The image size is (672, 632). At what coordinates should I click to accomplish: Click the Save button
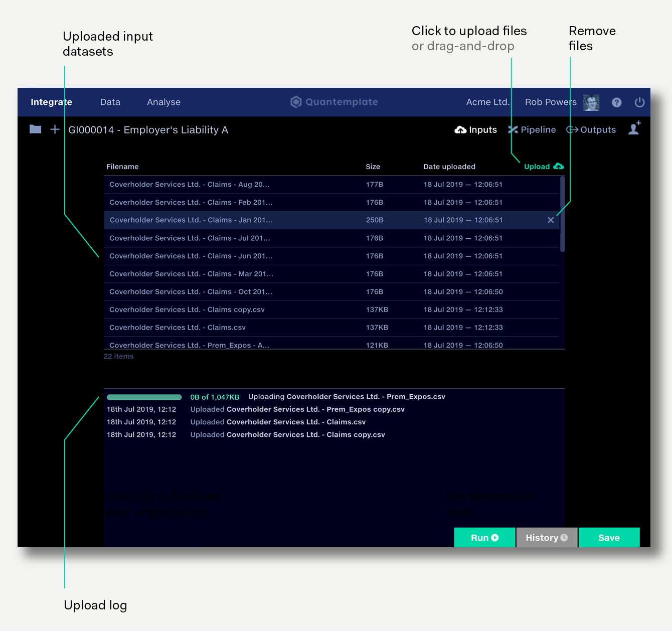click(x=609, y=538)
